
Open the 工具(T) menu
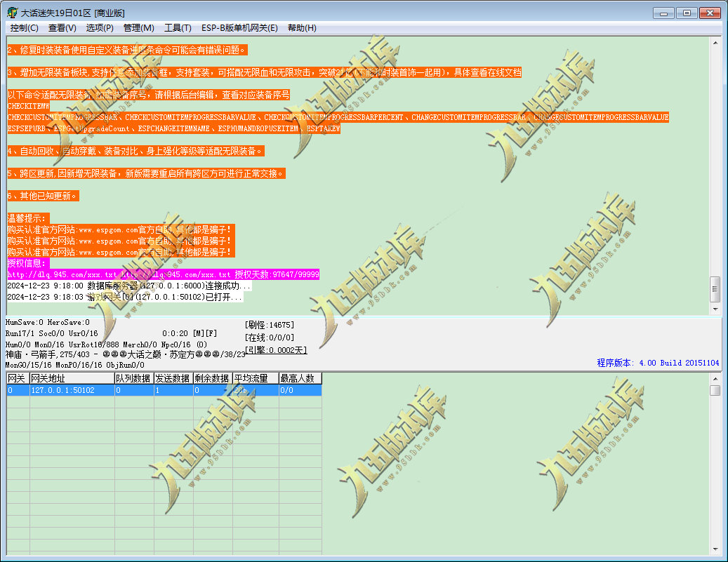point(178,28)
